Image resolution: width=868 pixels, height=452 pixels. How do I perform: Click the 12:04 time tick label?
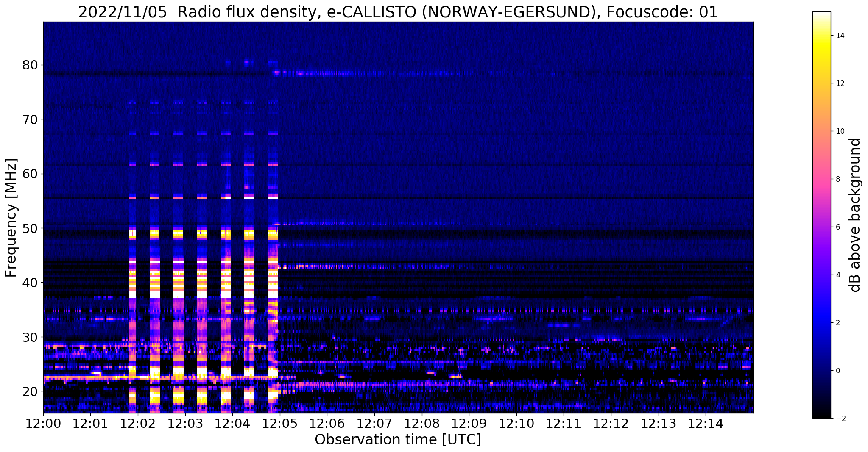coord(232,424)
